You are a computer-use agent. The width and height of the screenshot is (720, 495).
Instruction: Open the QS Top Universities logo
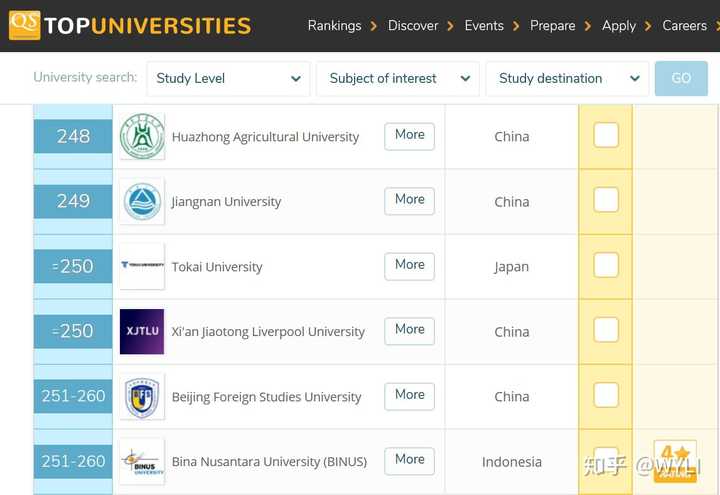130,25
